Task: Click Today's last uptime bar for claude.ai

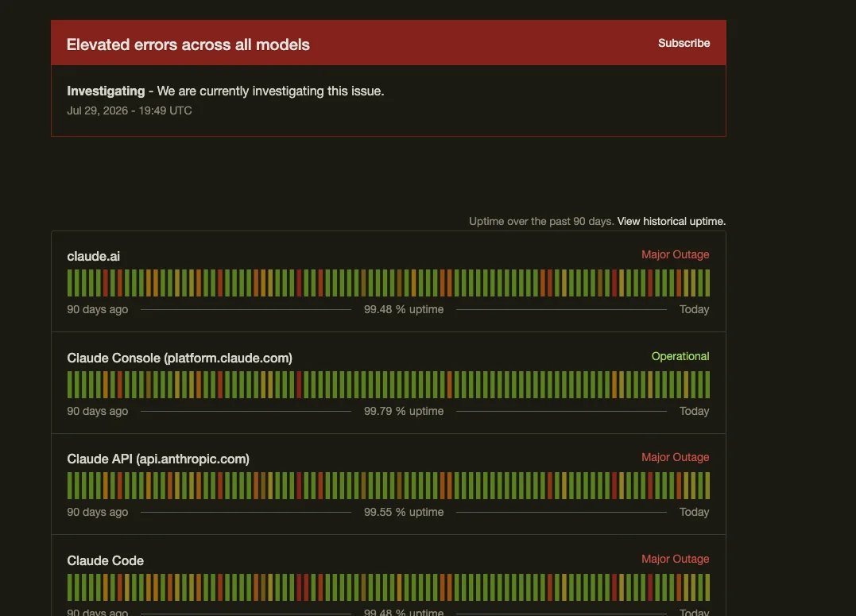Action: 707,283
